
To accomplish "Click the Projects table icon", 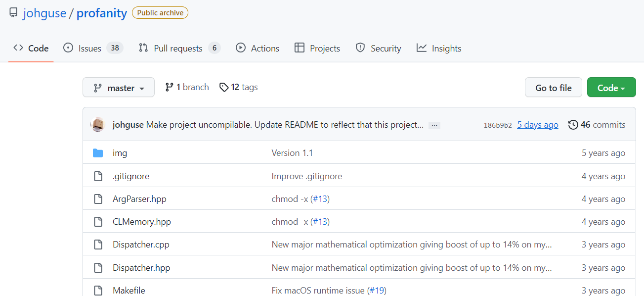I will tap(300, 48).
